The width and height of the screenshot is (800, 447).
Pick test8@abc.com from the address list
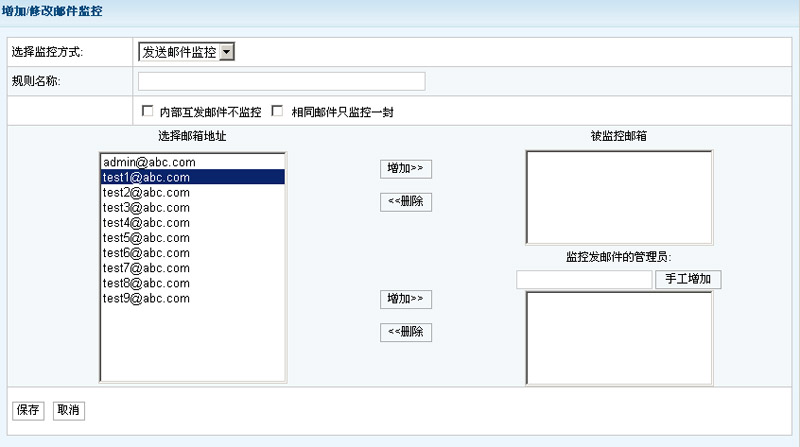146,284
